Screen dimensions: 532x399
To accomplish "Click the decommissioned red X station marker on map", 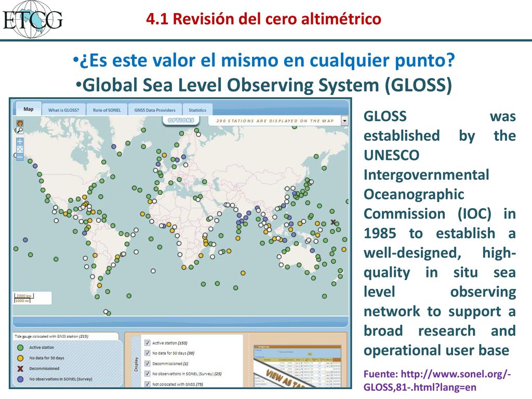I will point(333,222).
